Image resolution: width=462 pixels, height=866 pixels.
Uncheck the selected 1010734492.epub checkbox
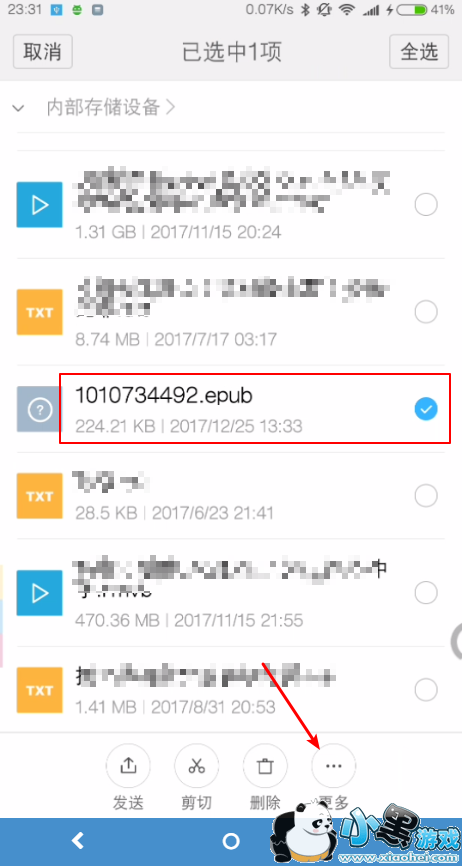tap(426, 409)
